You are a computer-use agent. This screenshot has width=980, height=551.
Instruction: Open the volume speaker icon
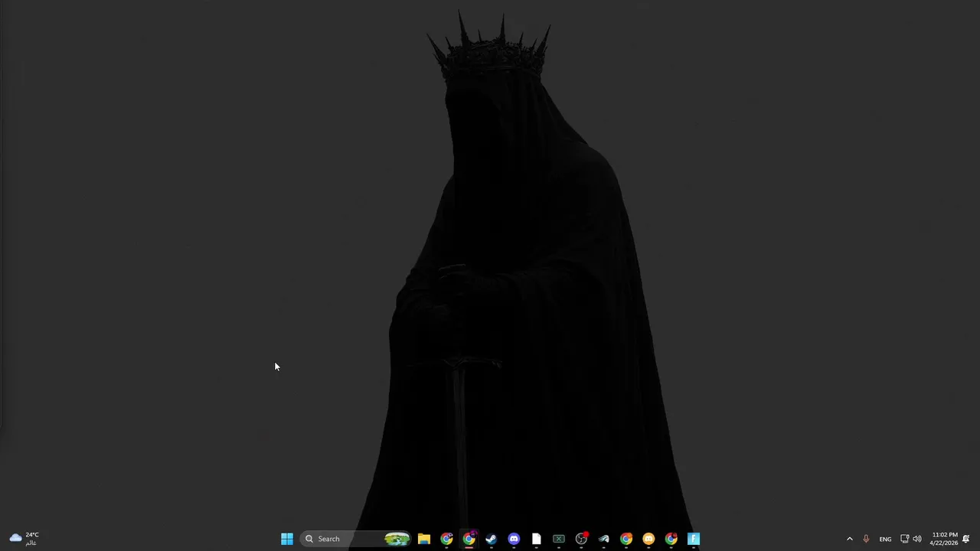tap(917, 539)
